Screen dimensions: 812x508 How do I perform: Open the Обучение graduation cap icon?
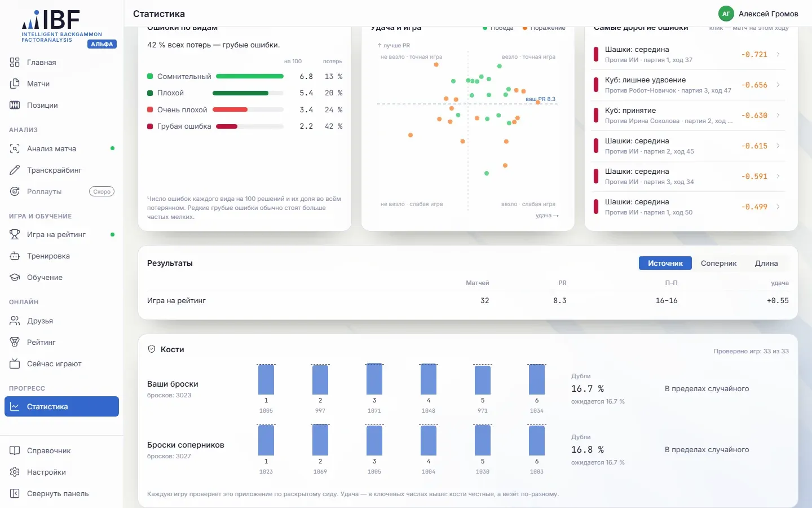pyautogui.click(x=15, y=277)
